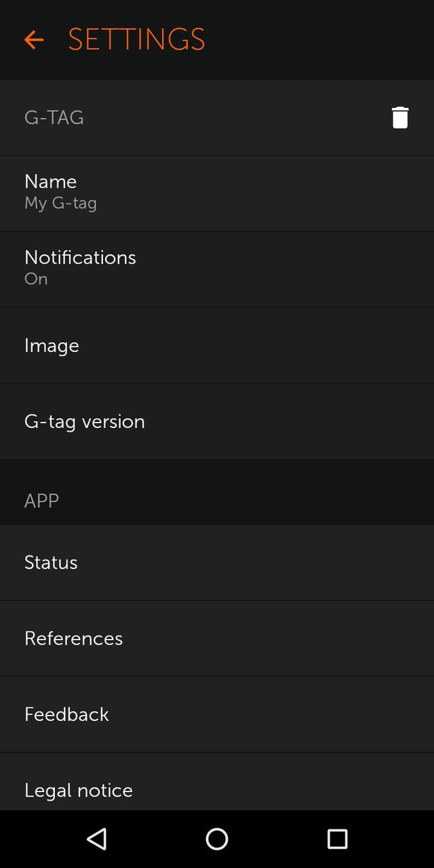Screen dimensions: 434x868
Task: Check the G-tag version entry
Action: (217, 421)
